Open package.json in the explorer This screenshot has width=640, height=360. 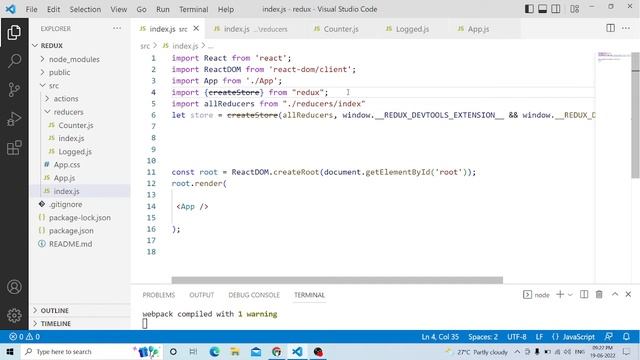point(71,231)
